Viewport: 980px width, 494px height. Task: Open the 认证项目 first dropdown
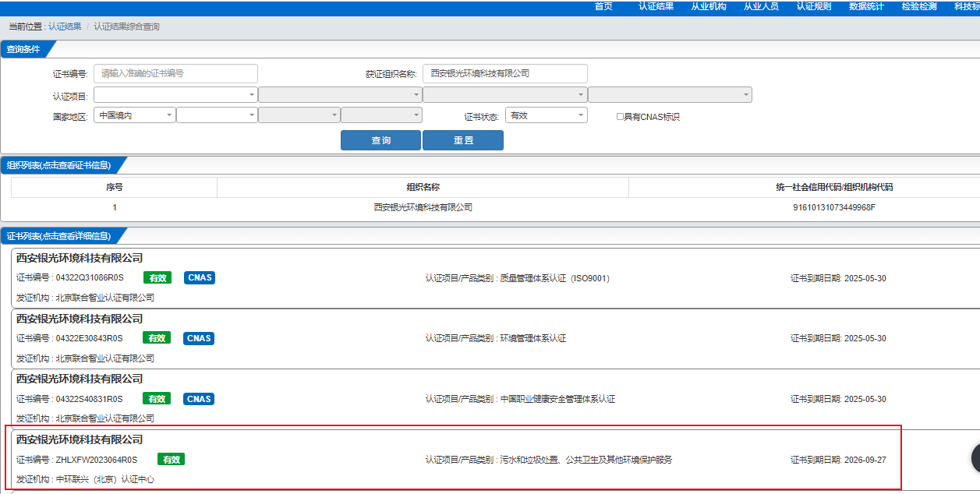[175, 95]
